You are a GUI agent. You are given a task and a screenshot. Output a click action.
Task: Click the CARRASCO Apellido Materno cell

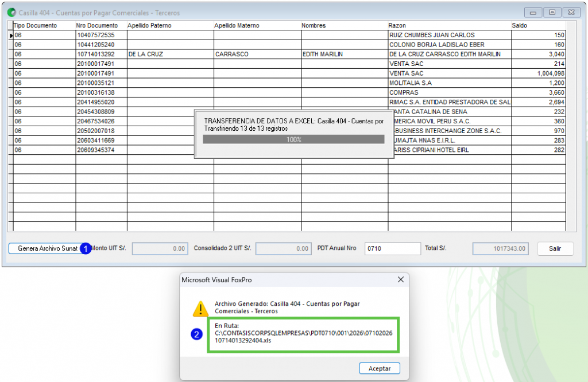tap(257, 54)
